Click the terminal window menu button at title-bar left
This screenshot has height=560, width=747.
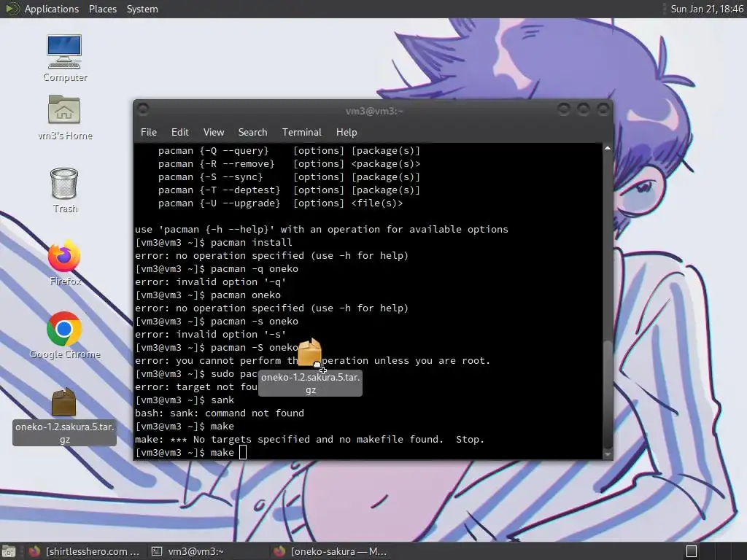pyautogui.click(x=143, y=110)
